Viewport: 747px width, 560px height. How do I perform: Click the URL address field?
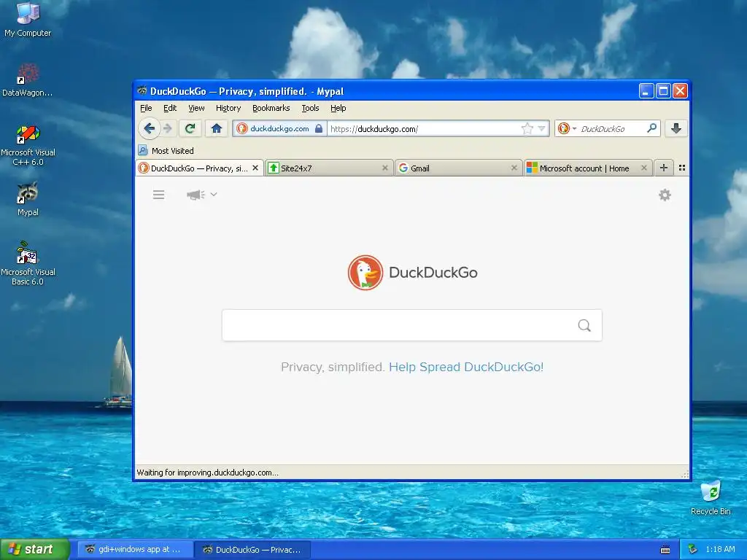pyautogui.click(x=424, y=128)
